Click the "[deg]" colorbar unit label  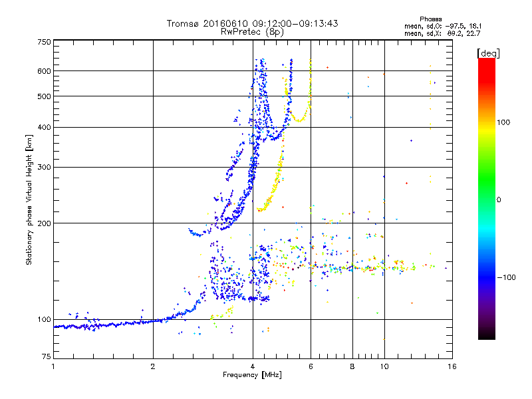(488, 53)
